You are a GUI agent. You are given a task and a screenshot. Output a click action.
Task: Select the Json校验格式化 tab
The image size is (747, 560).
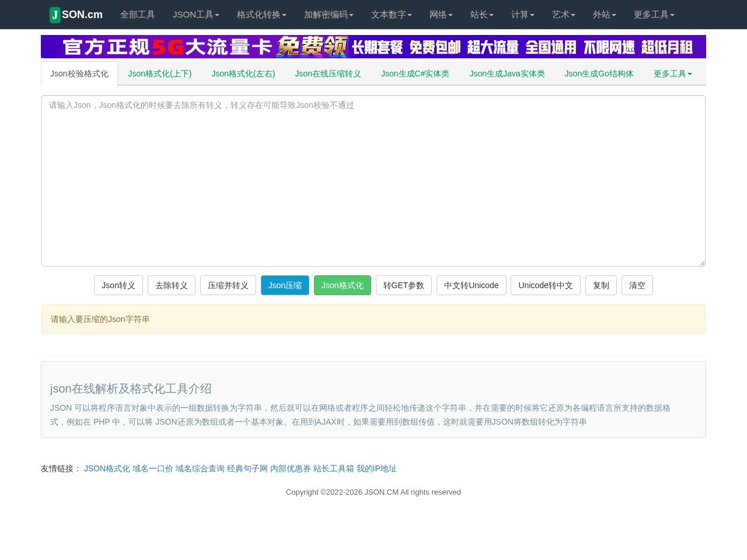(x=79, y=73)
